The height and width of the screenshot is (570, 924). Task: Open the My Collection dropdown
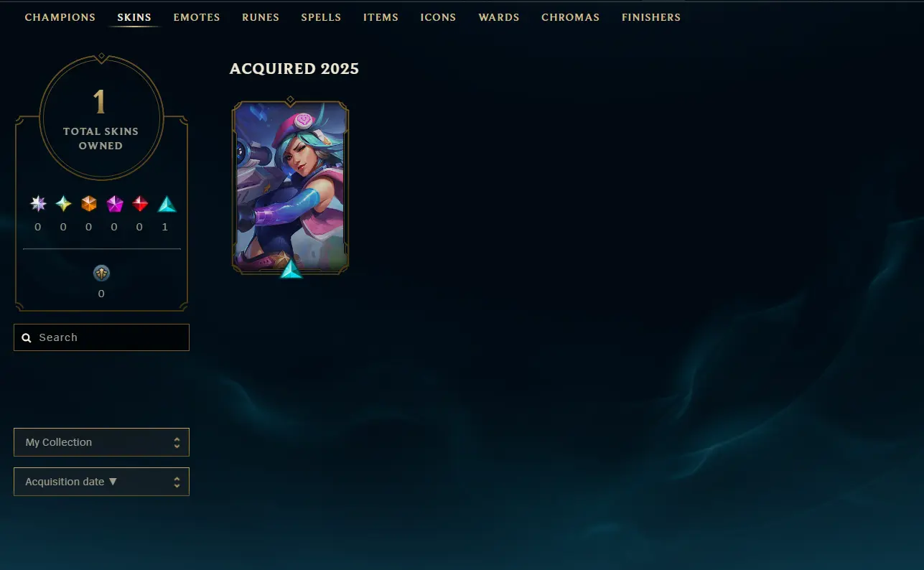click(x=101, y=442)
